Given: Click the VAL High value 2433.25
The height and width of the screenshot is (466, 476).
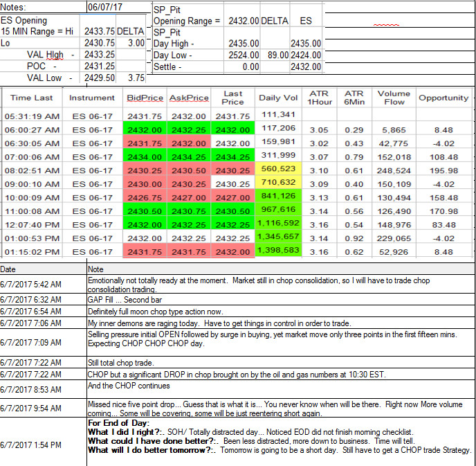Looking at the screenshot, I should point(99,55).
